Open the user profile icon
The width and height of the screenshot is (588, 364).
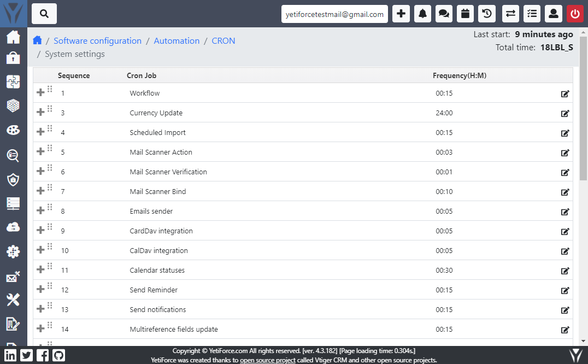pos(554,14)
